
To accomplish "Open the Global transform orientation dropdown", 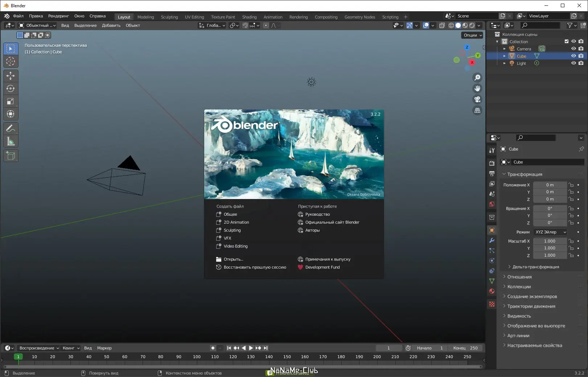I will (x=212, y=25).
